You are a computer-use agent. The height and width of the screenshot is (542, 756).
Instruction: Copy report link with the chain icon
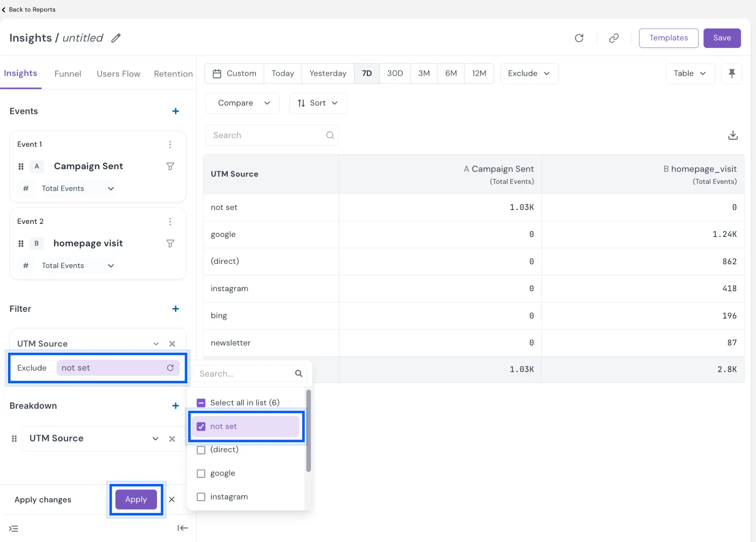pos(614,38)
